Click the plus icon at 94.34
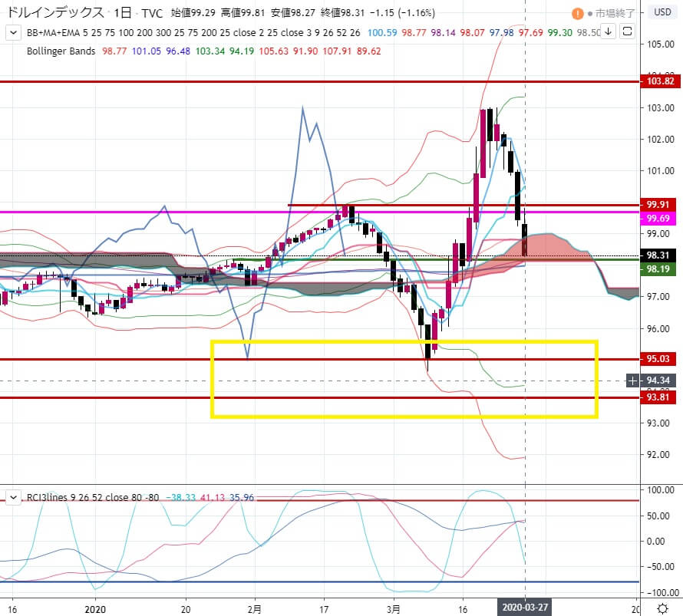This screenshot has height=616, width=683. 632,381
